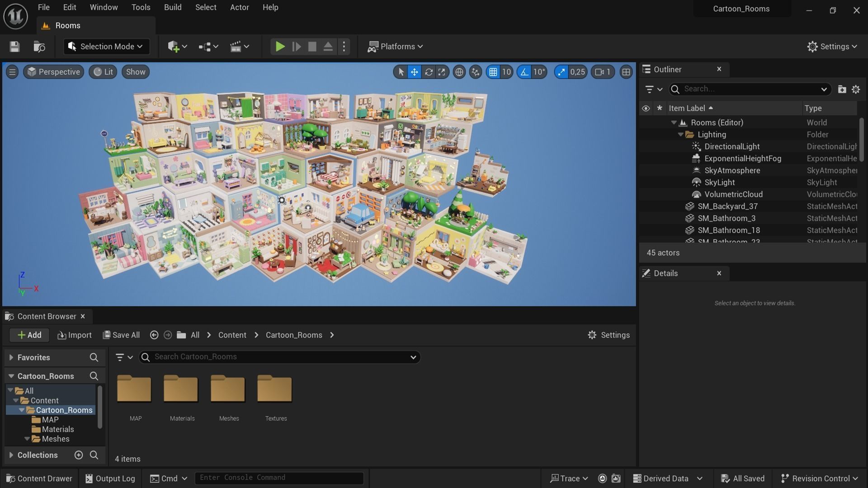Open the Selection Mode dropdown
The width and height of the screenshot is (868, 488).
tap(107, 47)
